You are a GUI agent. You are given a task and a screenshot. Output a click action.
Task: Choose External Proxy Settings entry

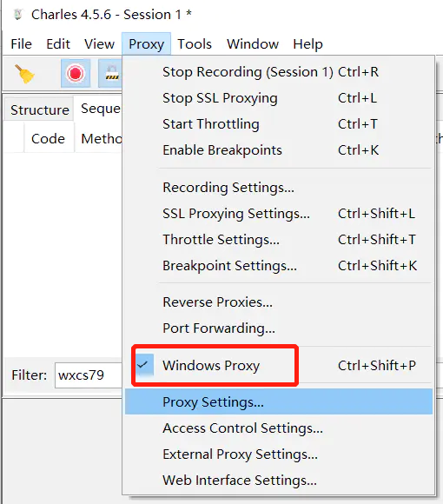click(x=279, y=454)
